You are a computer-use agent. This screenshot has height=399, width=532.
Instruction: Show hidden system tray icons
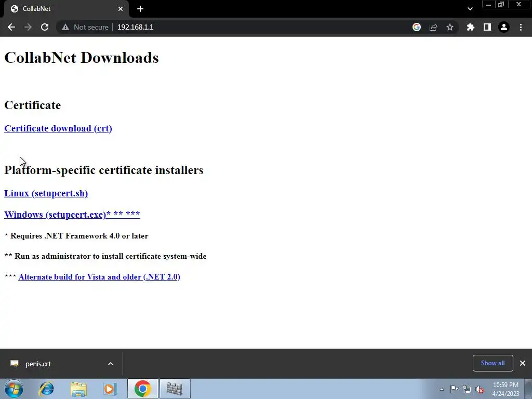coord(442,389)
